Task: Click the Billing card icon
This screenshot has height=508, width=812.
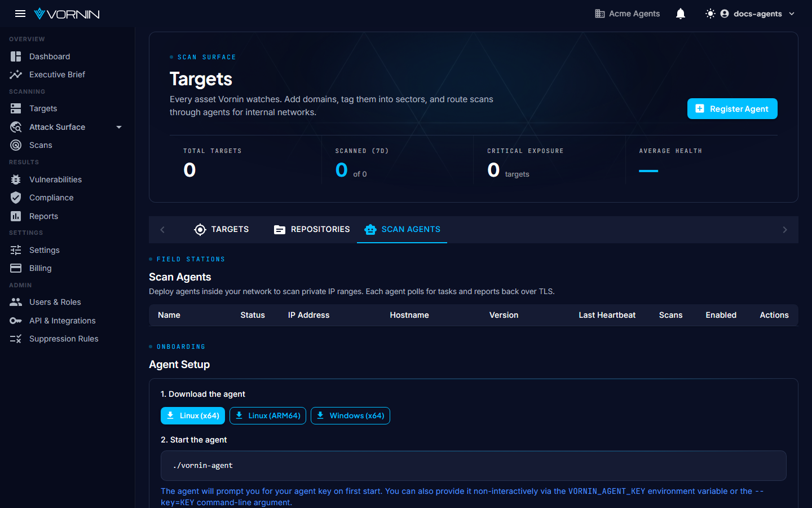Action: [x=16, y=268]
